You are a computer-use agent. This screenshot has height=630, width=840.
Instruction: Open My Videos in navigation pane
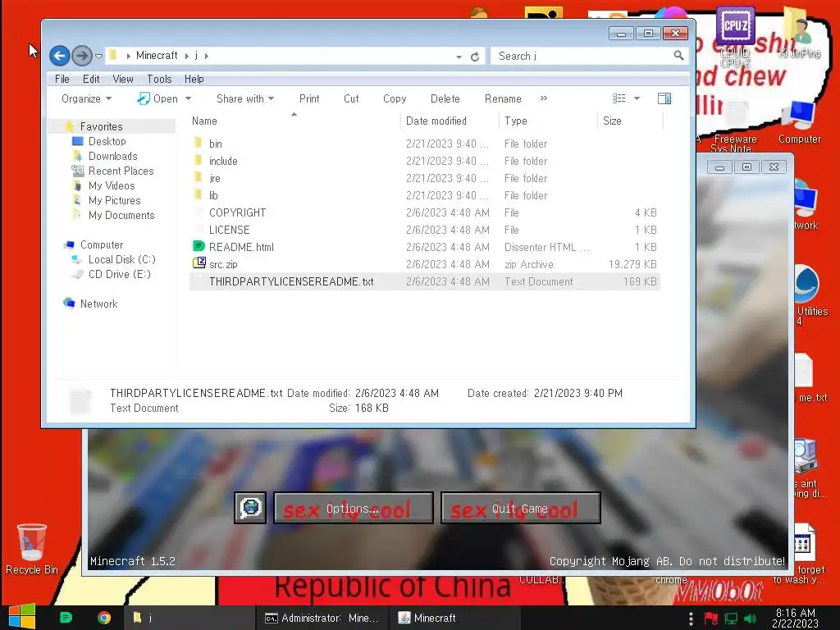point(112,185)
